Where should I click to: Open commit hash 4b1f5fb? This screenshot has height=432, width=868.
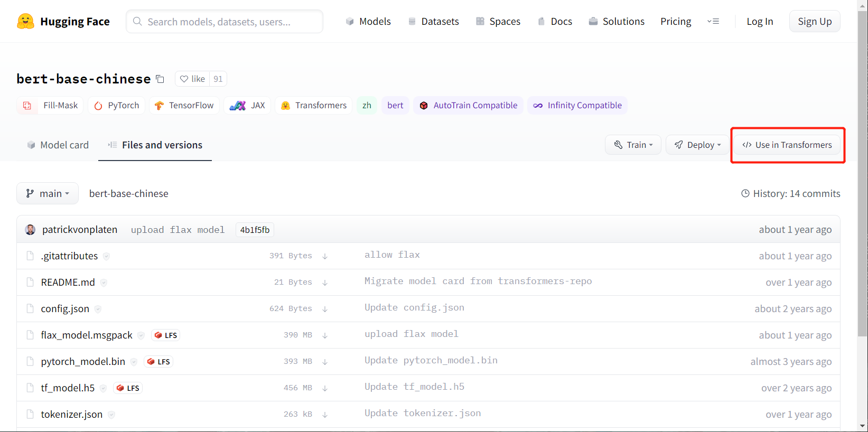pyautogui.click(x=255, y=230)
